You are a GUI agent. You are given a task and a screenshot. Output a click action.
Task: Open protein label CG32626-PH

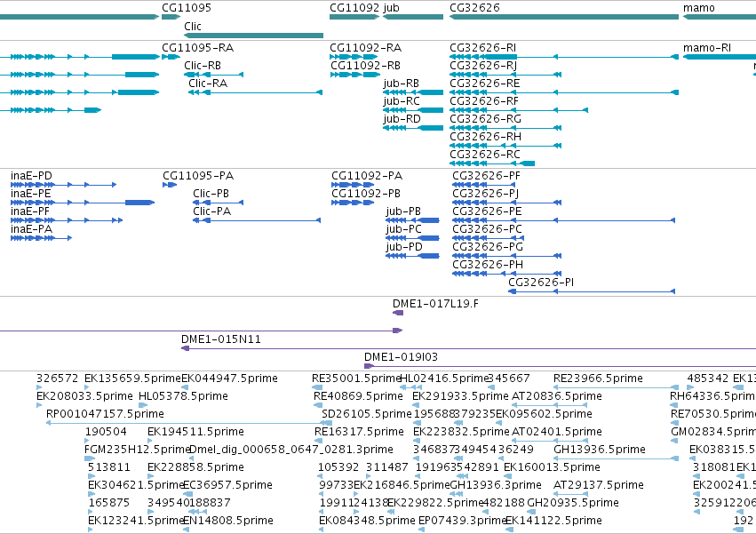(x=488, y=265)
